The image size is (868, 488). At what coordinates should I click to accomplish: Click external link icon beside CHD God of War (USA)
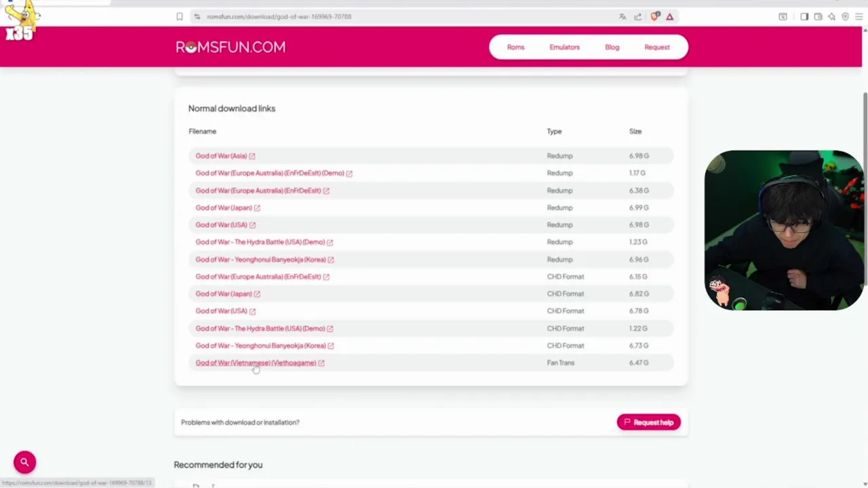coord(252,311)
